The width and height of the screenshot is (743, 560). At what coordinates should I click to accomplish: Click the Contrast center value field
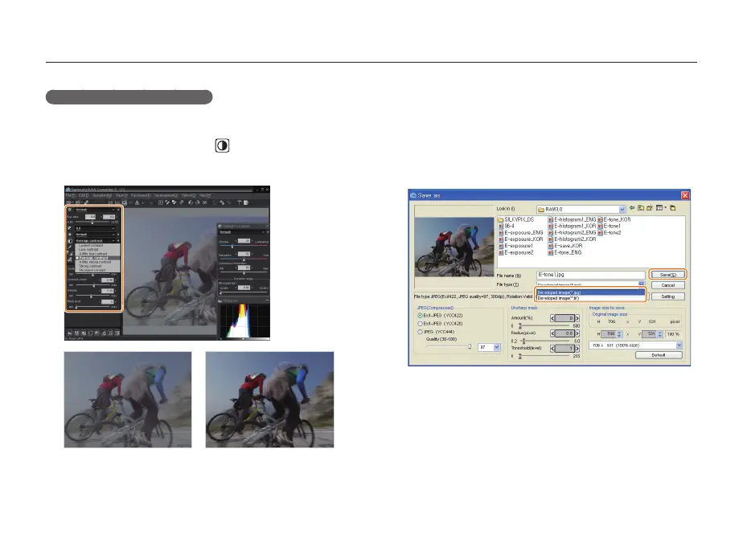tap(107, 280)
